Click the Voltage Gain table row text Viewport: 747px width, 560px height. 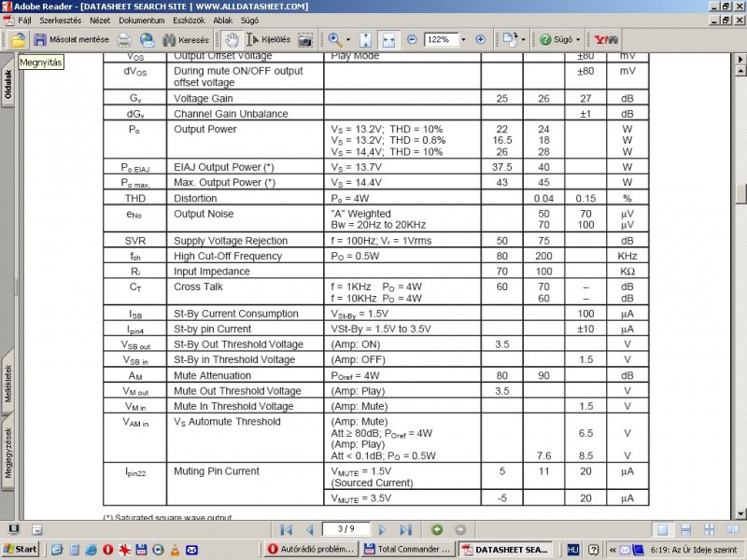[x=203, y=99]
